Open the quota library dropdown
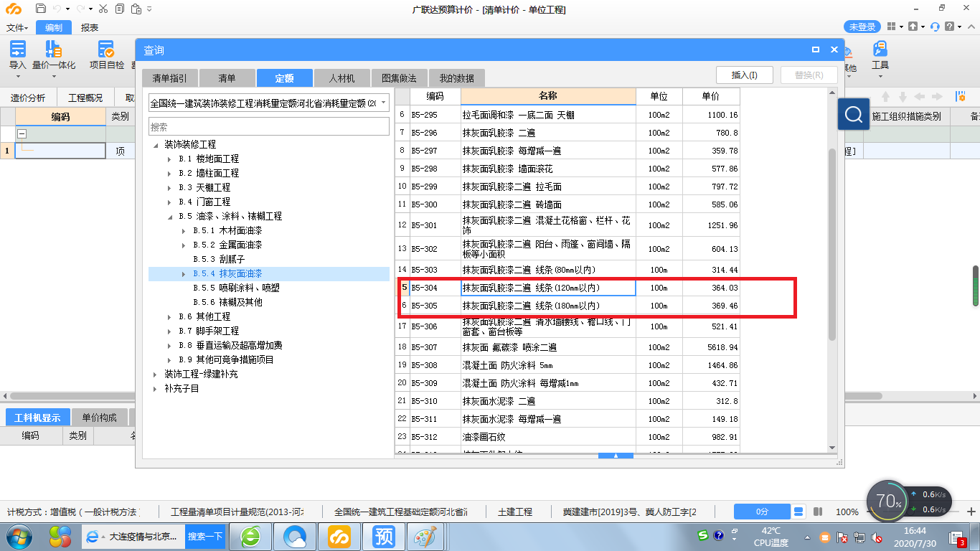980x551 pixels. 383,103
